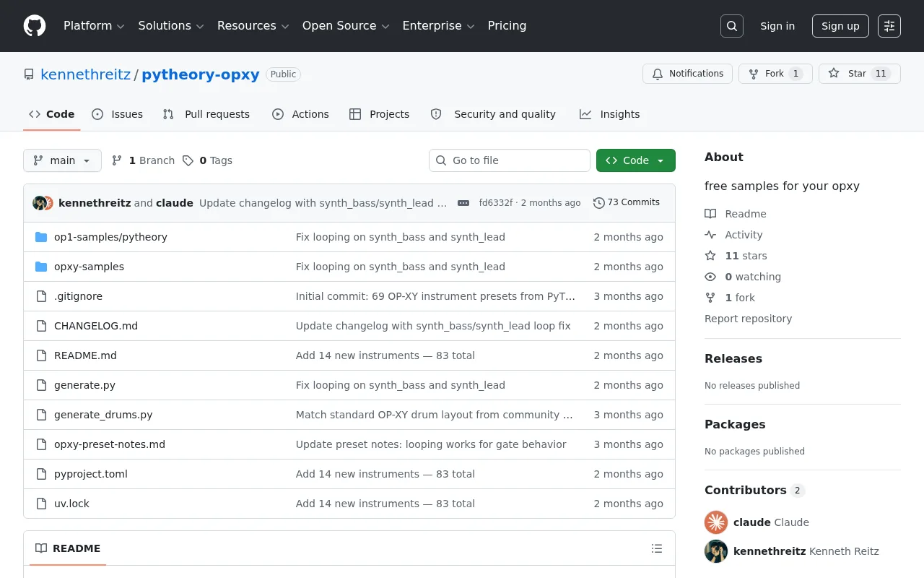Open the generate_drums.py file
The image size is (924, 578).
[x=103, y=415]
